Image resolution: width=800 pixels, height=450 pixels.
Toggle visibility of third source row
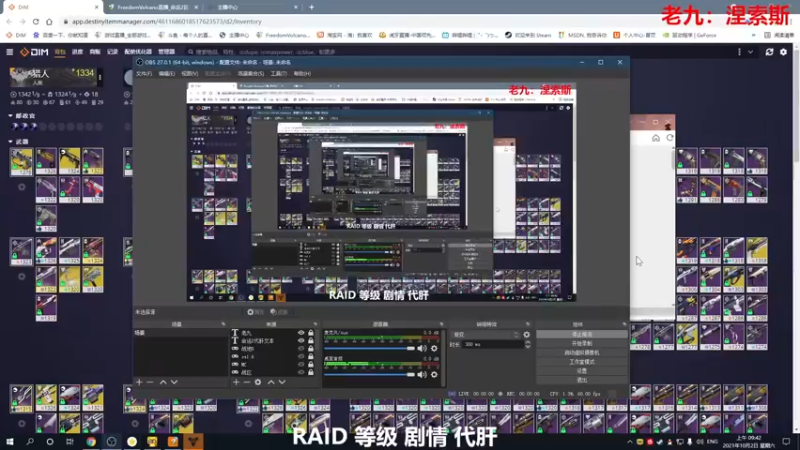(301, 348)
